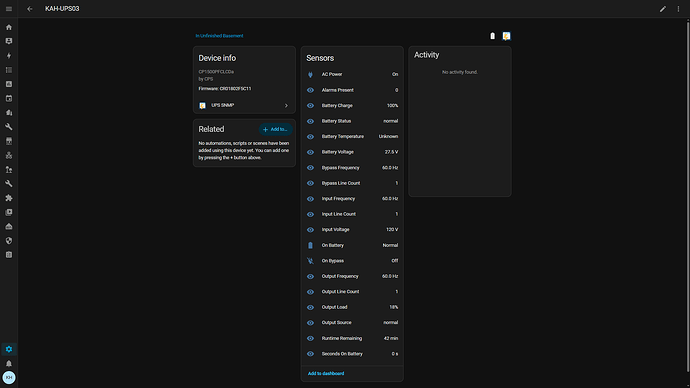Screen dimensions: 690x388
Task: Click the eye icon beside Runtime Remaining
Action: (x=310, y=338)
